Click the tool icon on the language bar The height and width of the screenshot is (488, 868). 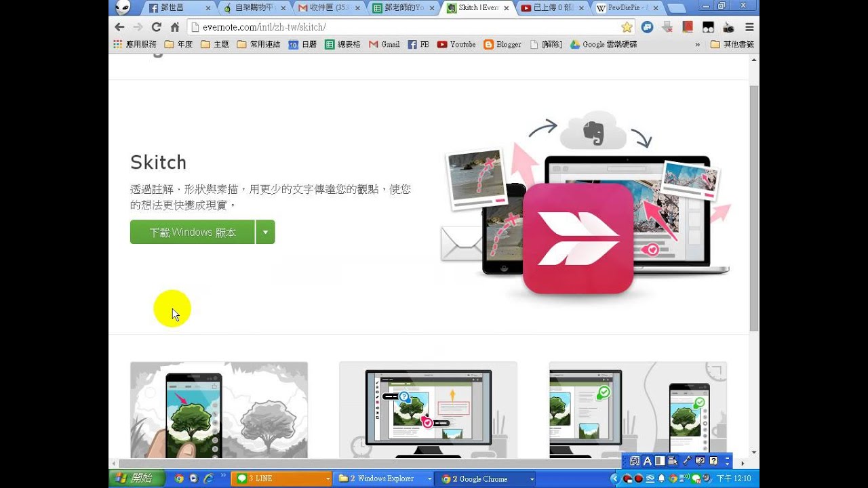point(686,461)
